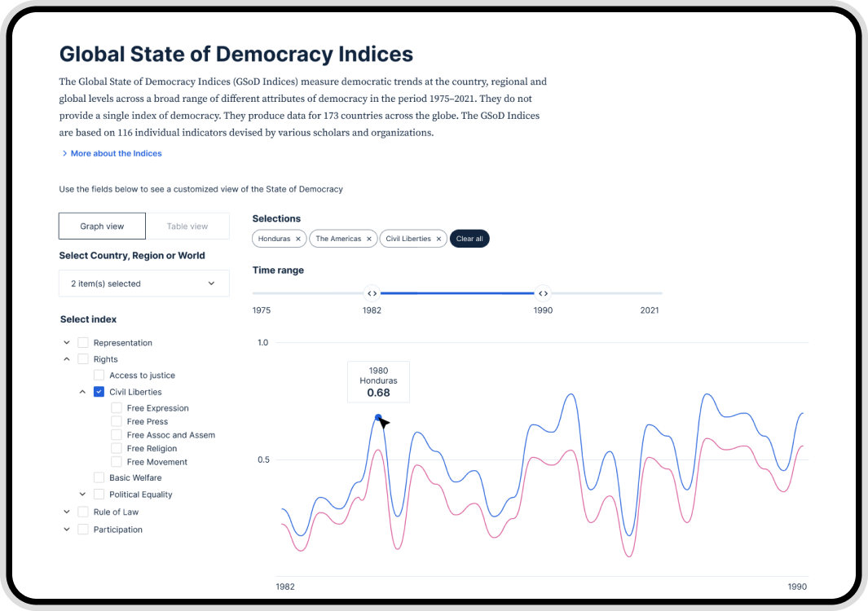Click the right time range handle icon
This screenshot has height=611, width=868.
click(x=543, y=293)
